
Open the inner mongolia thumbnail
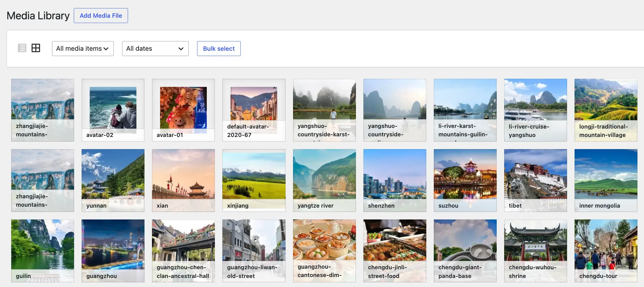click(606, 181)
